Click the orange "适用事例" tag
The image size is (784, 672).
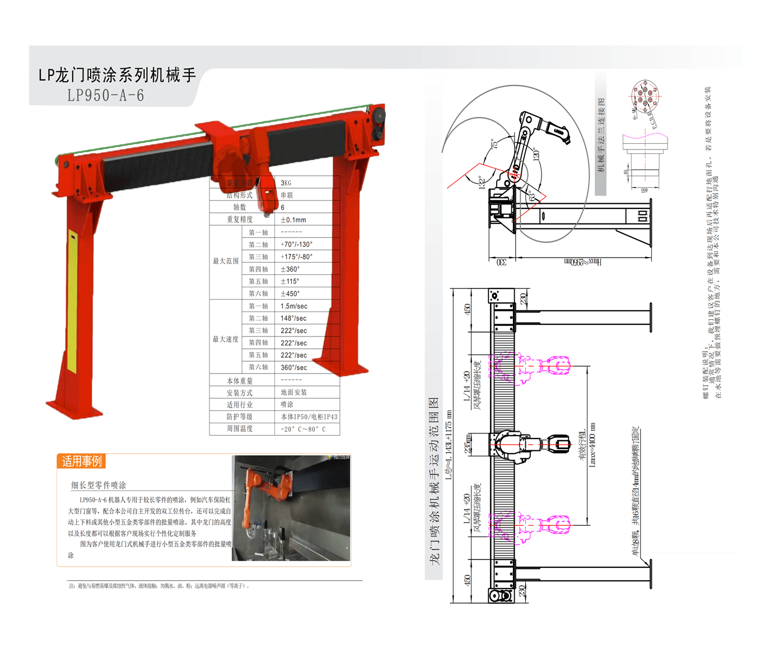82,461
